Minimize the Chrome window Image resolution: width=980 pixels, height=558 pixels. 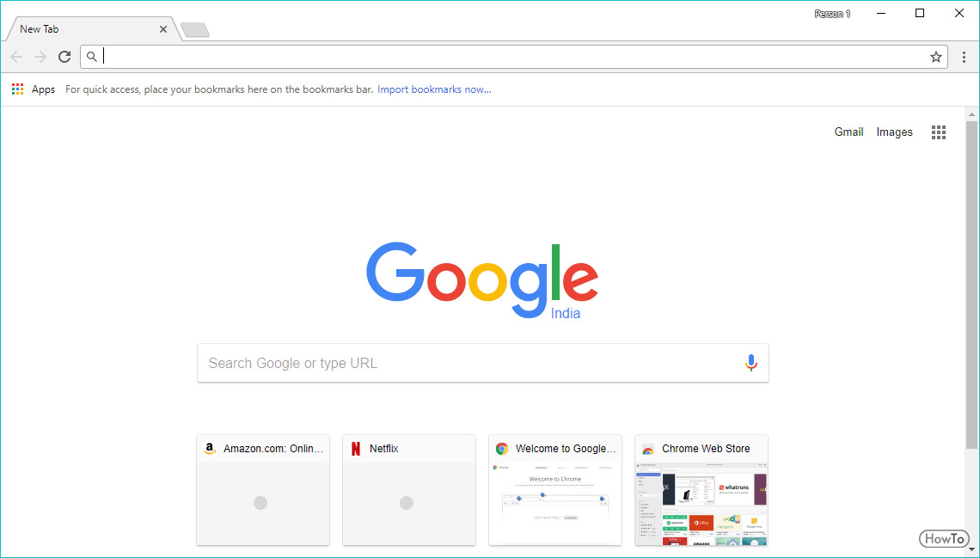tap(881, 13)
